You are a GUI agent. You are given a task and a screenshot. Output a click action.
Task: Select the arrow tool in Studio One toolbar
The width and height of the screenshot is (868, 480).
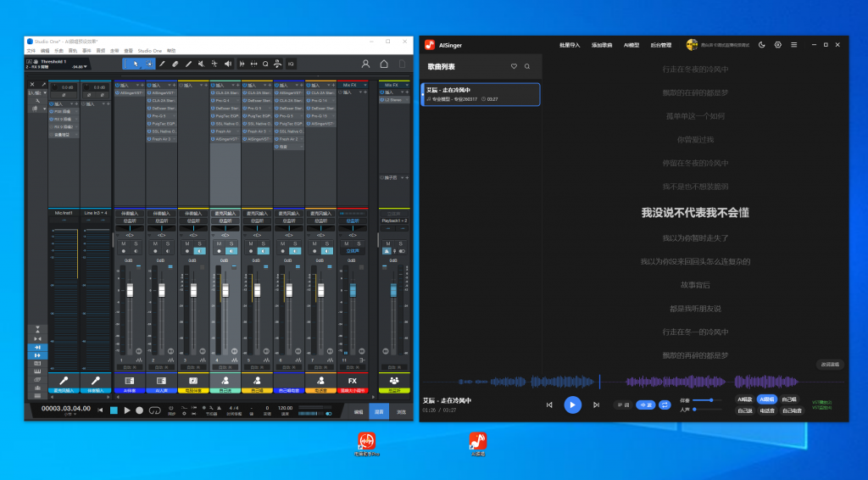134,64
